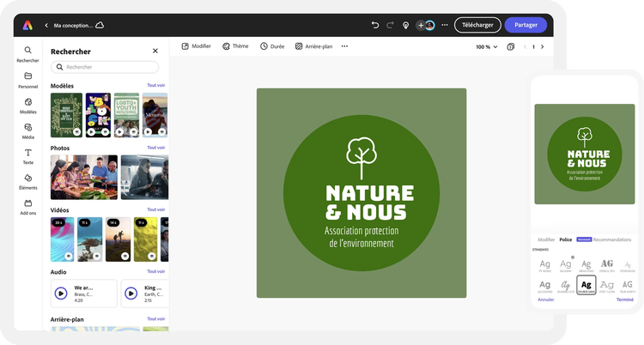Click the Rechercher search input field

tap(105, 67)
